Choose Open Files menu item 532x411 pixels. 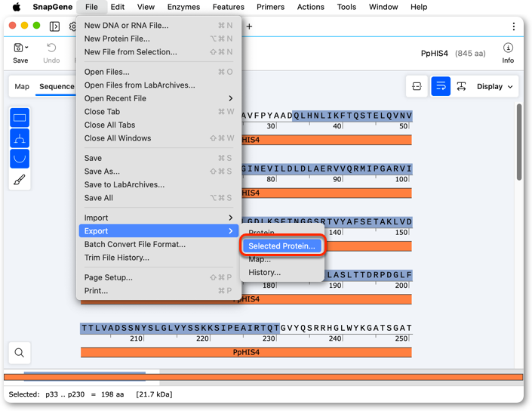coord(158,72)
